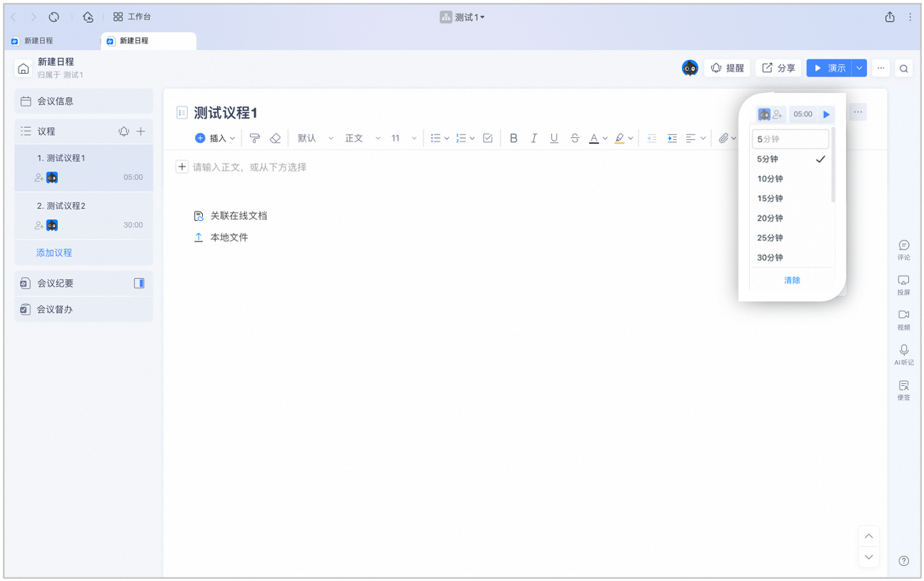
Task: Add participant to 测试议程2 in sidebar
Action: coord(39,225)
